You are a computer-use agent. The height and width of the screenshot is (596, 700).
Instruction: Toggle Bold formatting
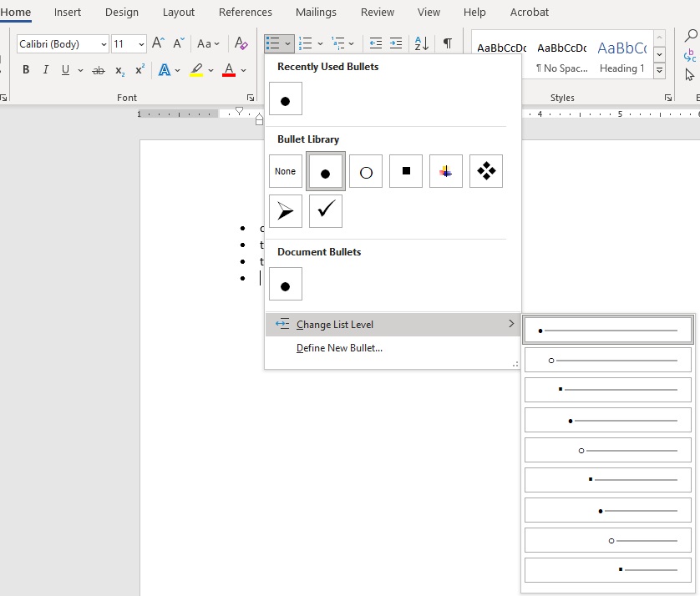25,70
